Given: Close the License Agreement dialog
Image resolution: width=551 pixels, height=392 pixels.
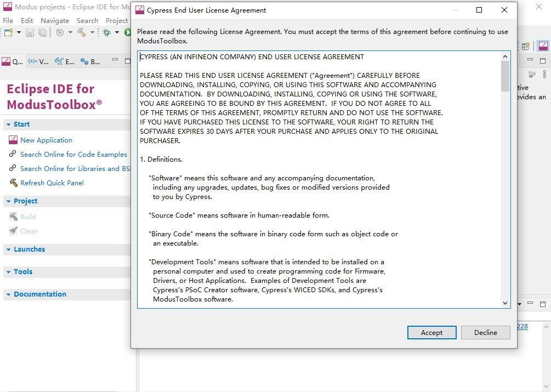Looking at the screenshot, I should [x=504, y=10].
